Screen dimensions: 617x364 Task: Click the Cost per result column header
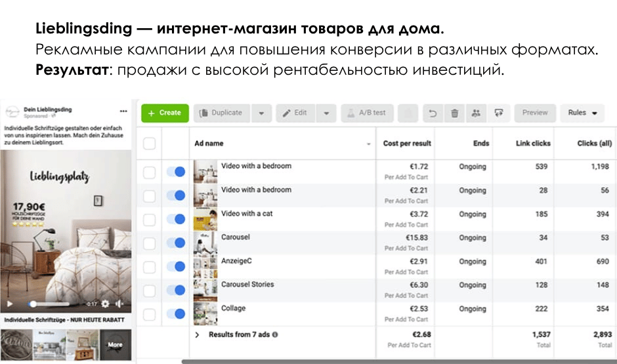[407, 144]
